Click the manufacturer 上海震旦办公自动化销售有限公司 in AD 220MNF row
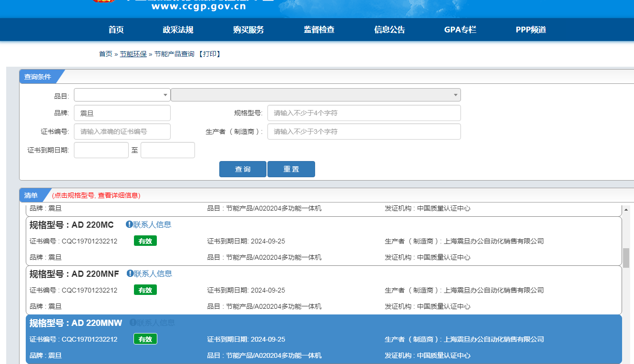The height and width of the screenshot is (364, 634). tap(494, 290)
